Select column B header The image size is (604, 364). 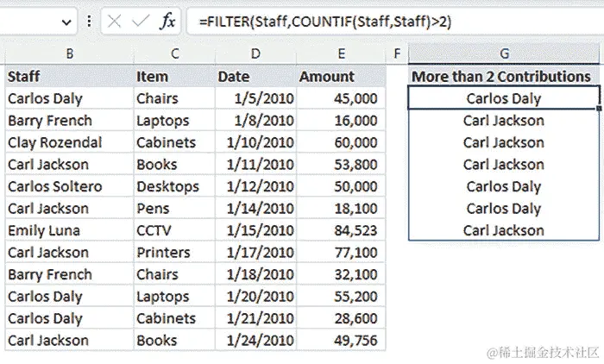(x=69, y=53)
